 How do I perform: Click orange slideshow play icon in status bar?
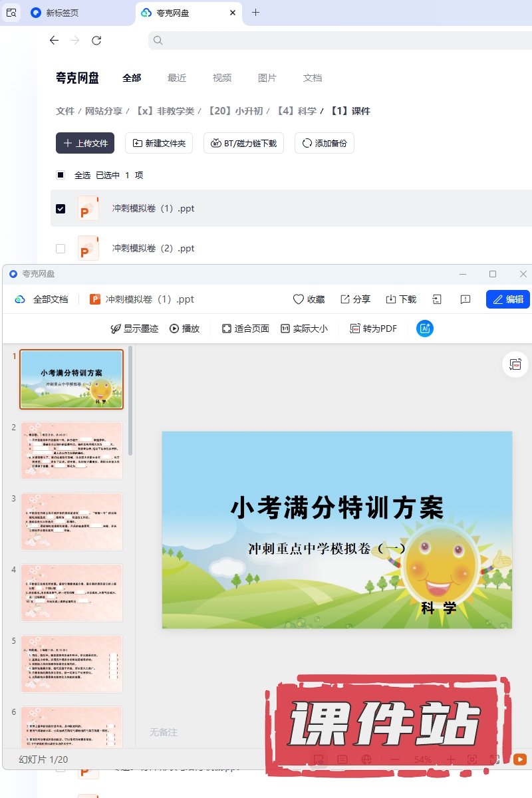tap(519, 759)
